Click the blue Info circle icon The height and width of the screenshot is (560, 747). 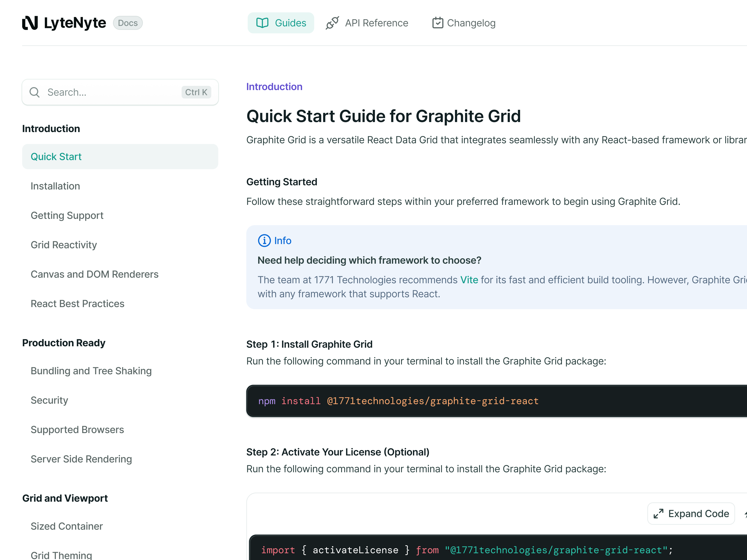click(264, 240)
